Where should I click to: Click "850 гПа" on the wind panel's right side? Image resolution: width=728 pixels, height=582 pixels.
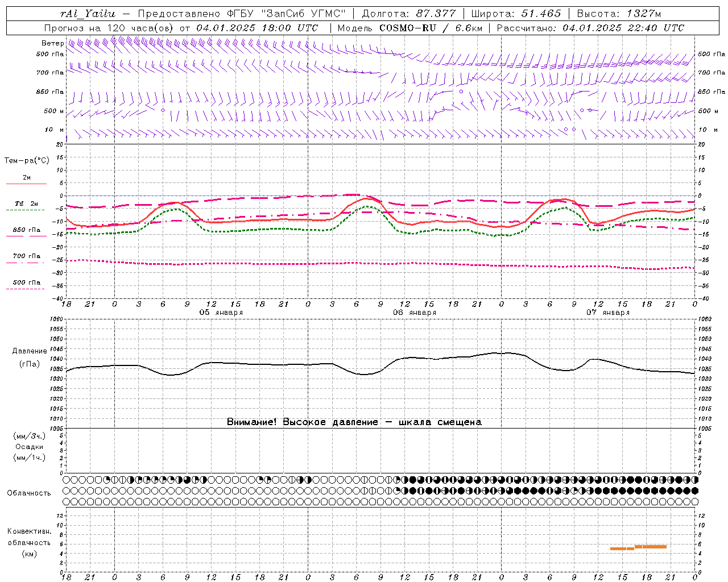(x=712, y=92)
